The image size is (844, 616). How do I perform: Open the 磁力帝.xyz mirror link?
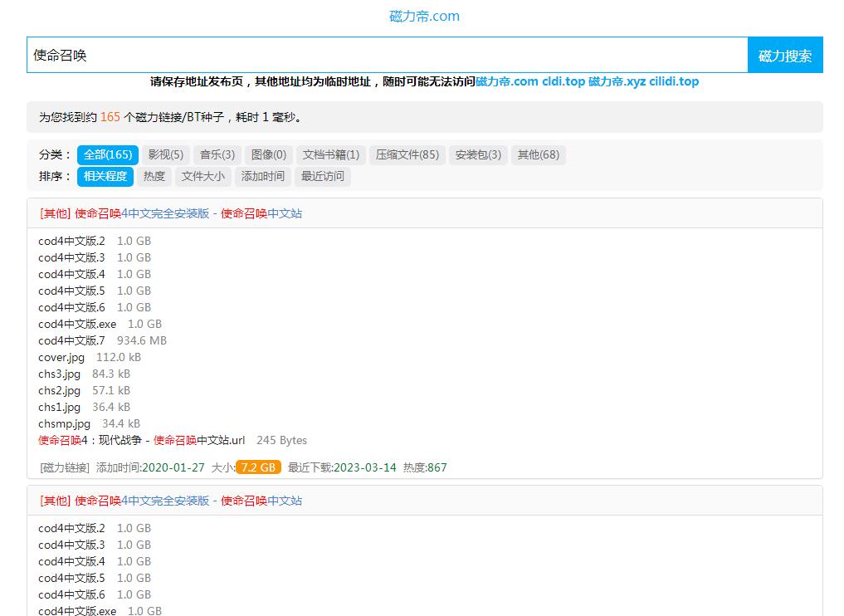pyautogui.click(x=617, y=81)
